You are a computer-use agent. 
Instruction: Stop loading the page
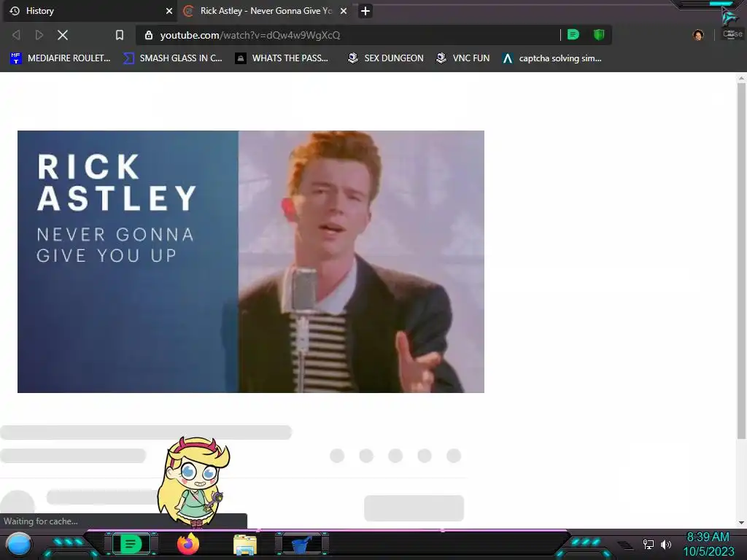pos(63,35)
